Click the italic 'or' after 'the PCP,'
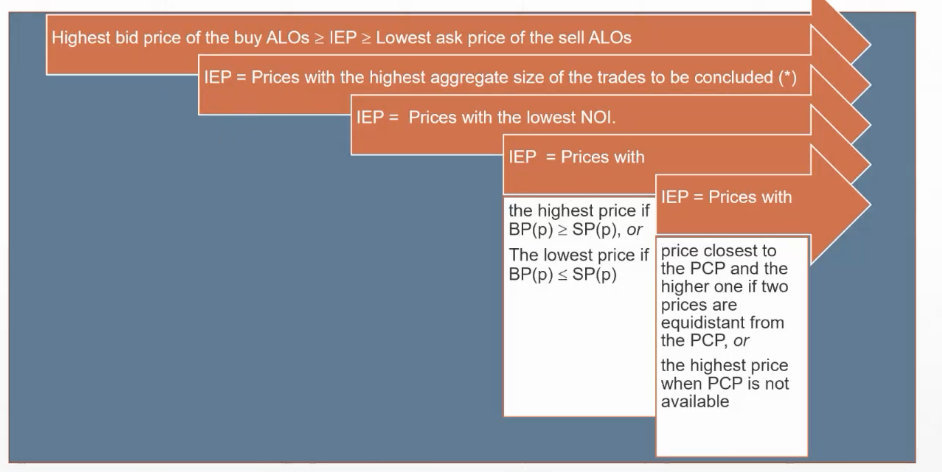This screenshot has height=472, width=942. 741,341
